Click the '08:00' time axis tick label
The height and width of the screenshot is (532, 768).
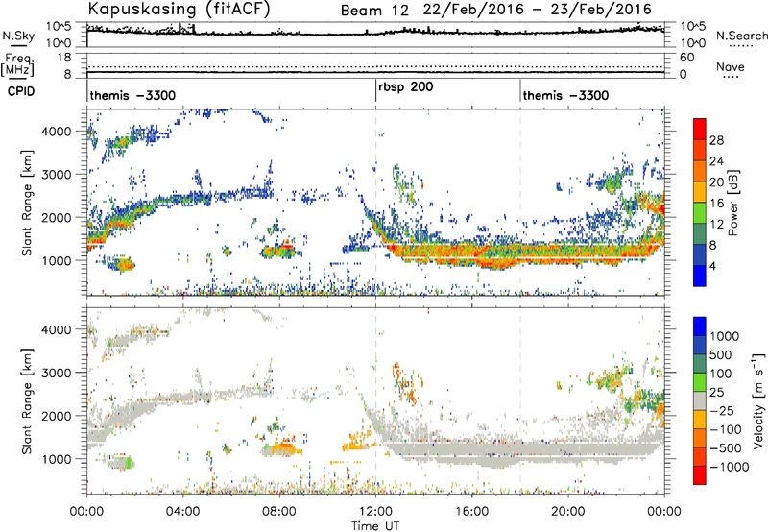[x=279, y=512]
